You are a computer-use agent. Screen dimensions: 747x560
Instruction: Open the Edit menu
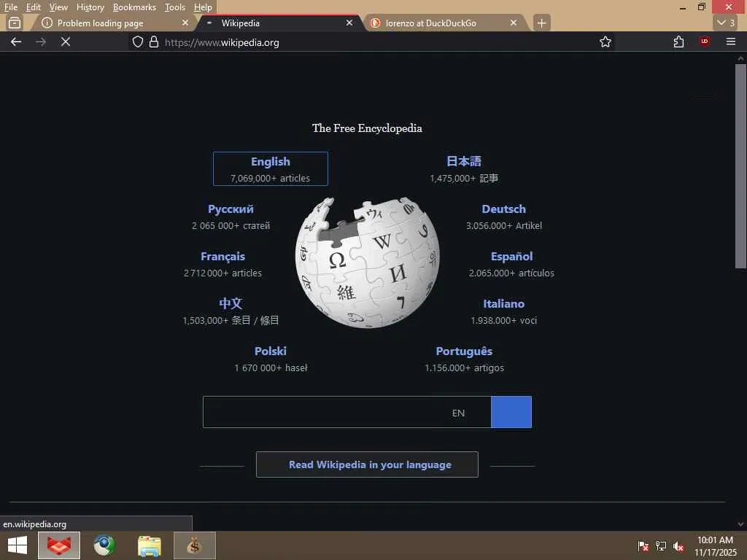tap(33, 7)
